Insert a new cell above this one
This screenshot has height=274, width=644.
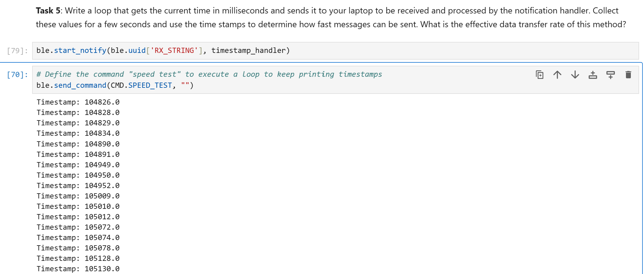tap(593, 75)
